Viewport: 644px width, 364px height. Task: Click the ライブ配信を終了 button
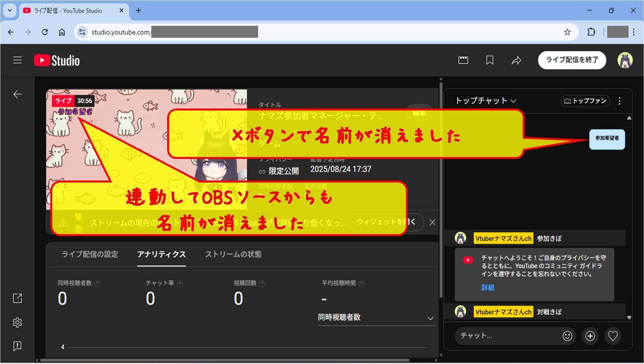(572, 60)
